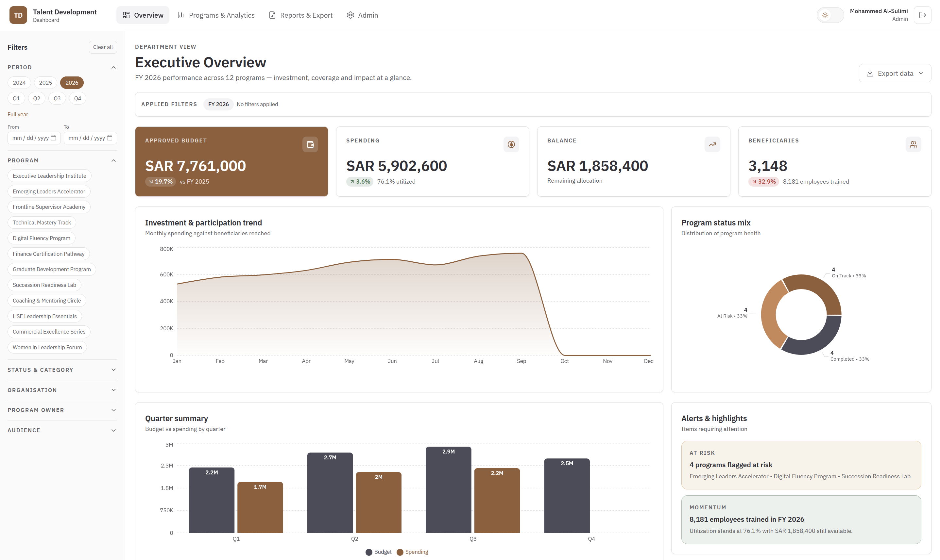
Task: Select the 2024 period chip
Action: 19,83
